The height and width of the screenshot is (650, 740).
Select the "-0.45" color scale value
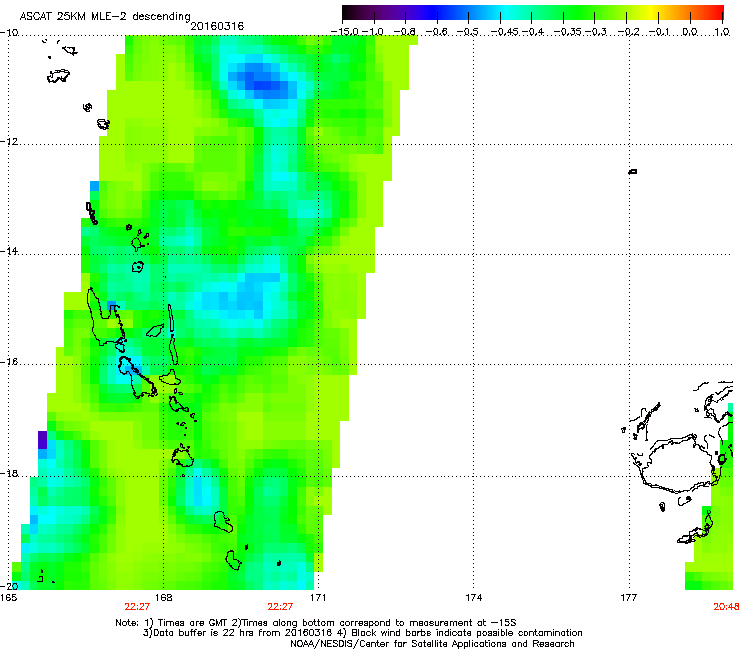click(504, 32)
